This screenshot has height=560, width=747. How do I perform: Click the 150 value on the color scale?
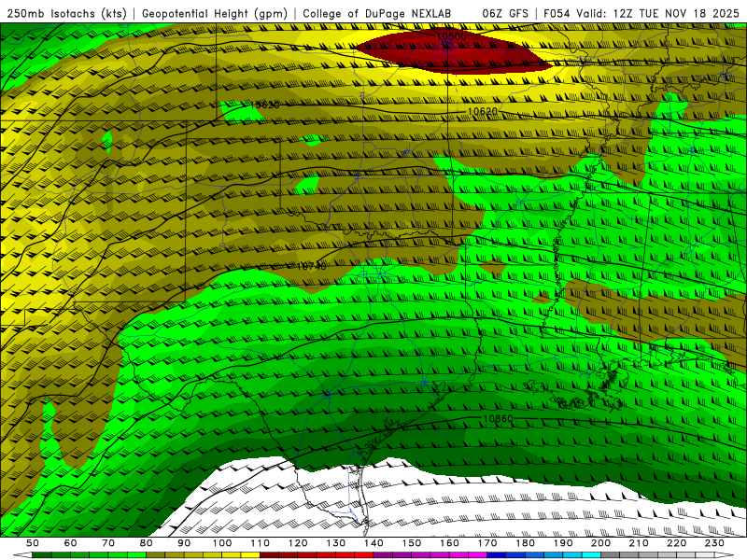point(412,543)
